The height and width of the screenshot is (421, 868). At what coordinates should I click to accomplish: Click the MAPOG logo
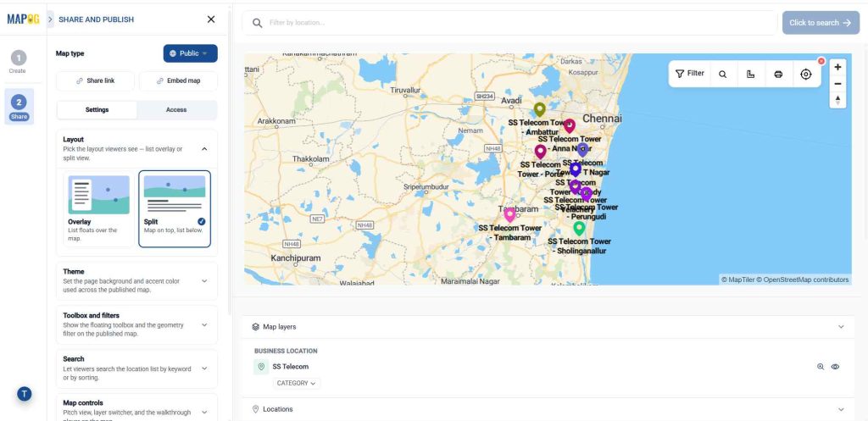(x=23, y=19)
